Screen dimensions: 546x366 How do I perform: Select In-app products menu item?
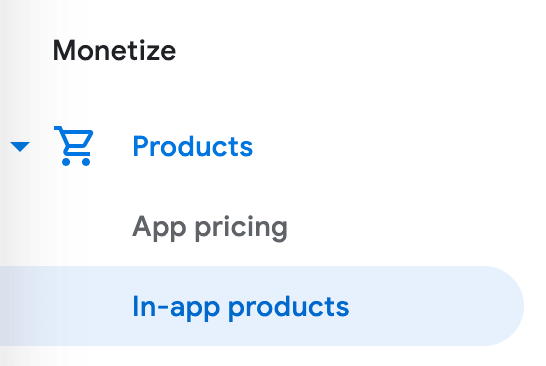pos(262,306)
